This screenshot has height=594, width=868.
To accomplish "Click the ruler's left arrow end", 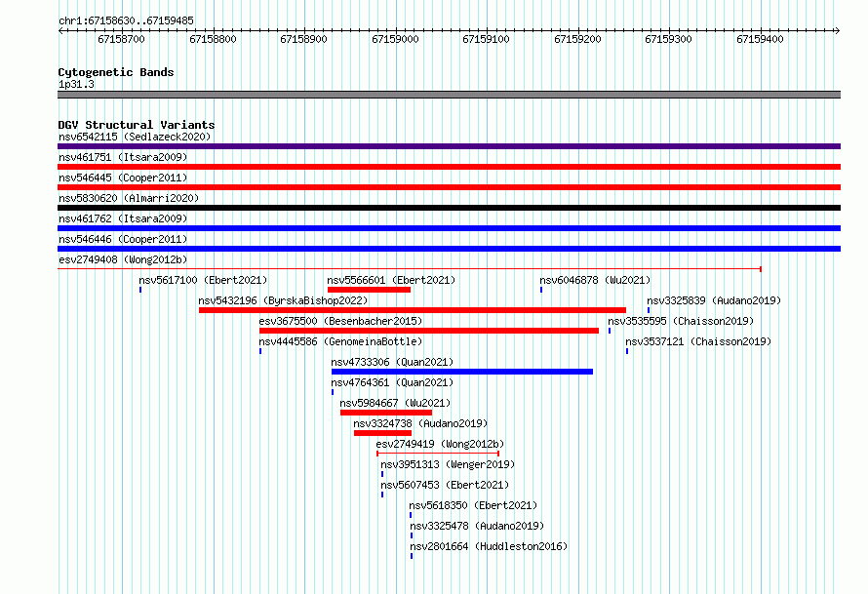I will (x=60, y=31).
